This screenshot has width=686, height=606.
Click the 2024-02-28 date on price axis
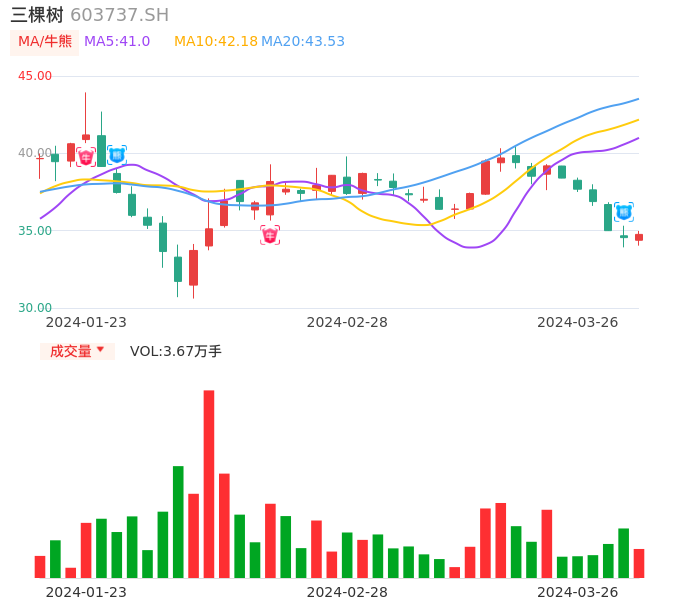tap(347, 322)
